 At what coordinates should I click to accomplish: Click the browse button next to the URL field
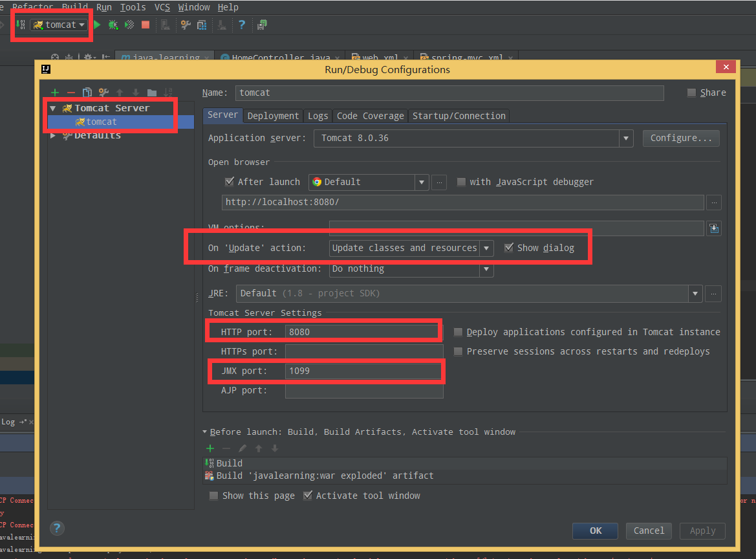(x=714, y=203)
